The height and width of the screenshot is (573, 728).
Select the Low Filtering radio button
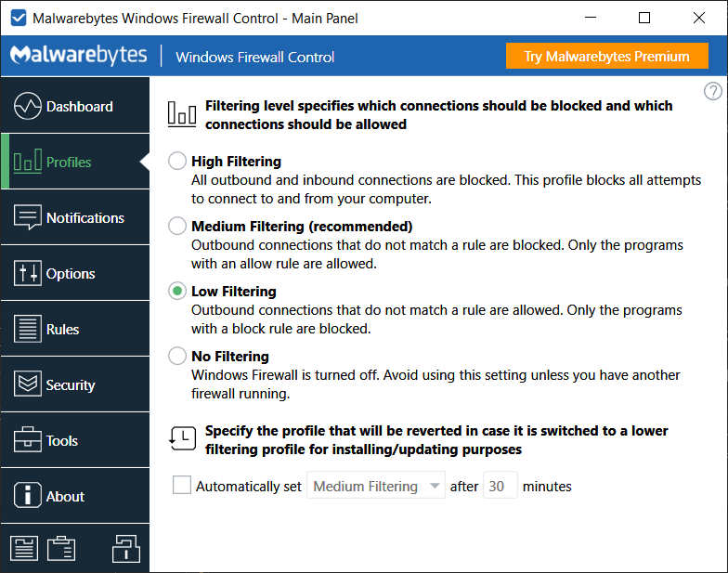177,292
